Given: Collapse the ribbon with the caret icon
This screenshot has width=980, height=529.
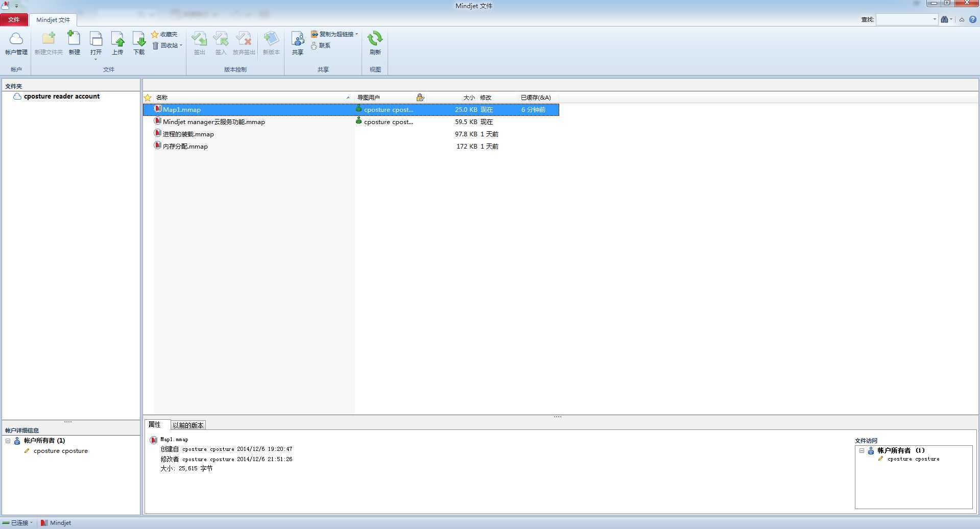Looking at the screenshot, I should [962, 19].
